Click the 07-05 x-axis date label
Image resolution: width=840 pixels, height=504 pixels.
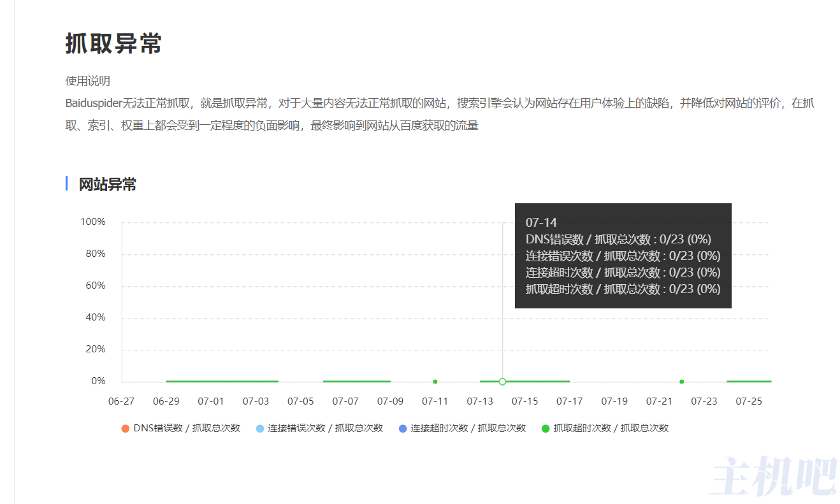point(301,401)
